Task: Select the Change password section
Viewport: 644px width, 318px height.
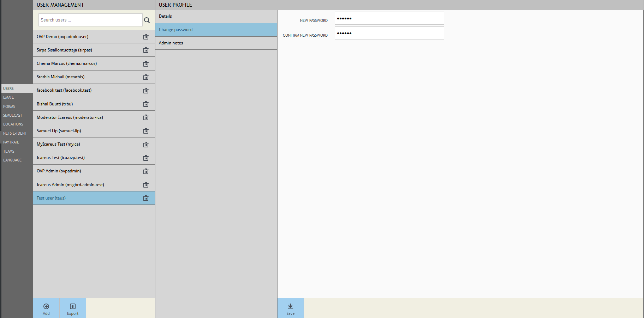Action: (x=216, y=30)
